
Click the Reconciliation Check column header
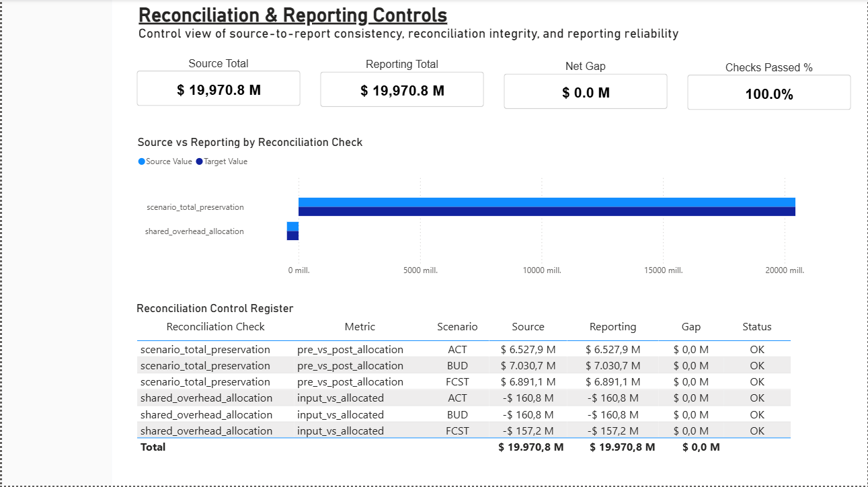pyautogui.click(x=215, y=326)
